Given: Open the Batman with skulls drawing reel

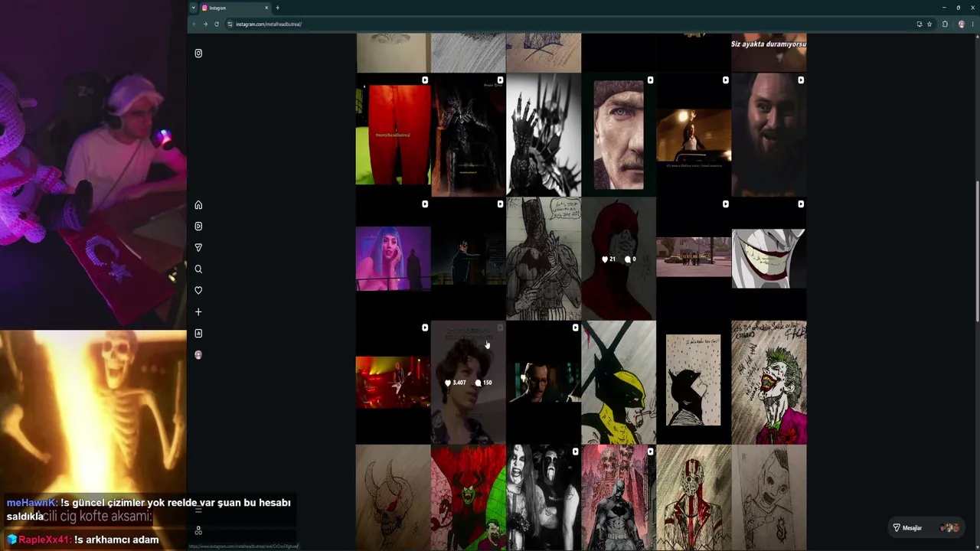Looking at the screenshot, I should click(619, 498).
